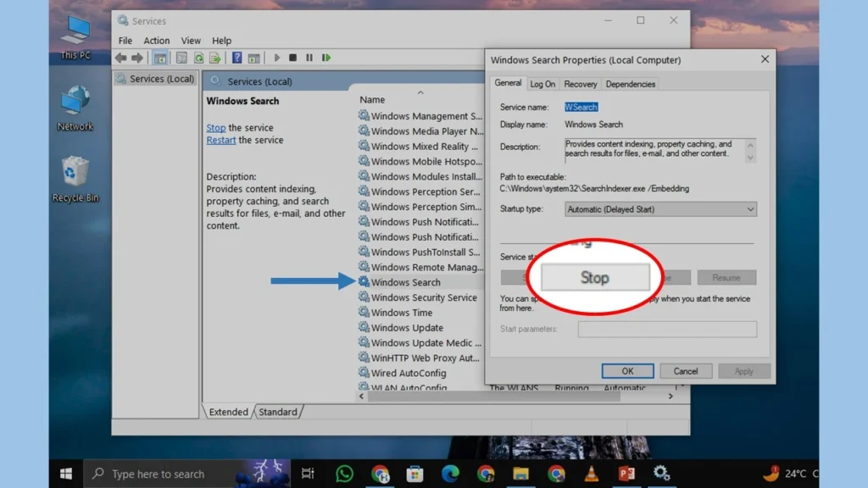Click the Stop button in Properties dialog
The width and height of the screenshot is (868, 488).
(x=595, y=277)
